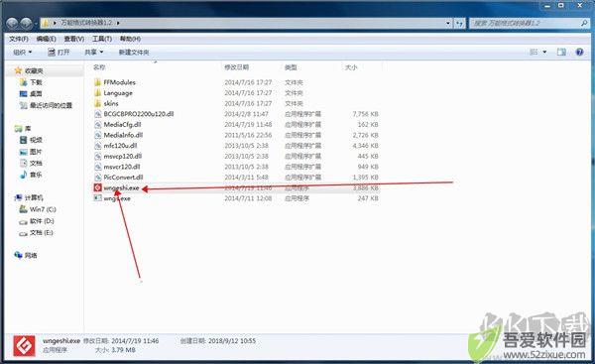
Task: Open the view options dropdown arrow
Action: [x=544, y=52]
